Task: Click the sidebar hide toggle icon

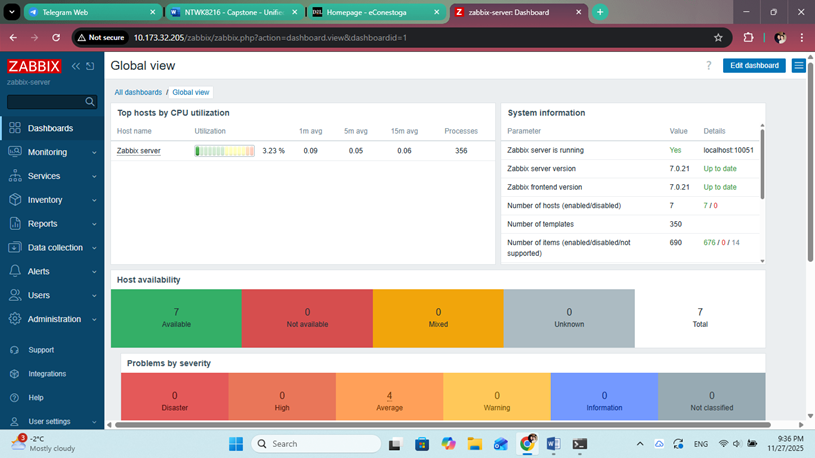Action: [90, 66]
